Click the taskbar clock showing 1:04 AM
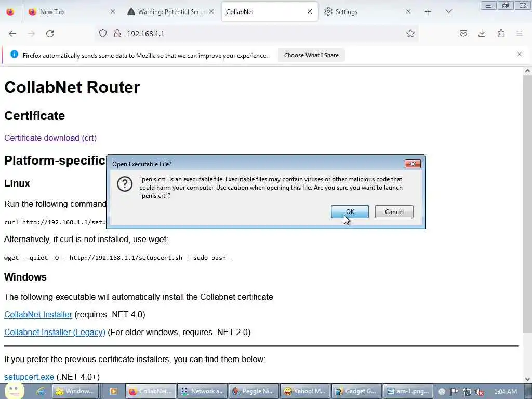The width and height of the screenshot is (532, 399). click(506, 392)
